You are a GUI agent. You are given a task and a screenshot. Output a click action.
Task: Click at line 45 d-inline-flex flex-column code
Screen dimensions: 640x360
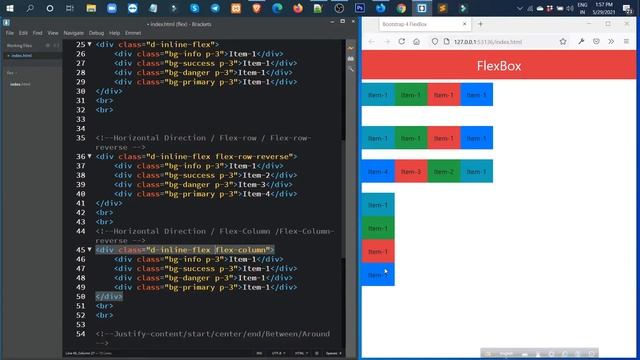tap(185, 249)
